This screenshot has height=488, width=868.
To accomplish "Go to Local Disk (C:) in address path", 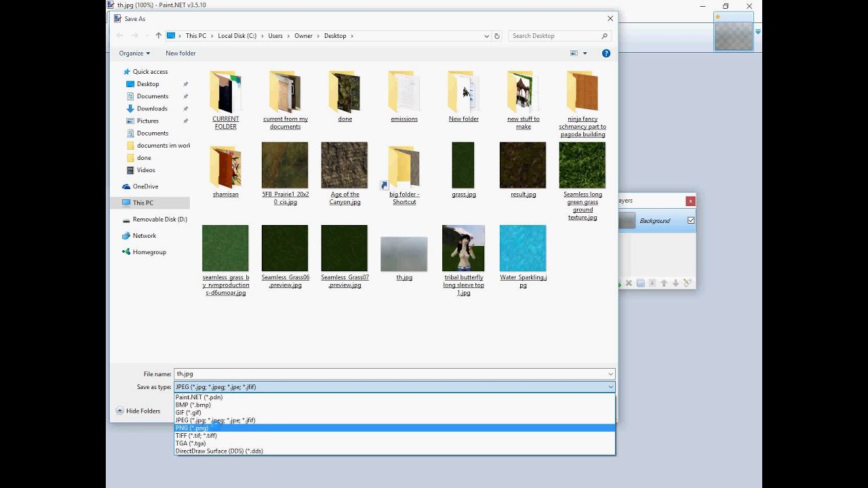I will point(237,36).
